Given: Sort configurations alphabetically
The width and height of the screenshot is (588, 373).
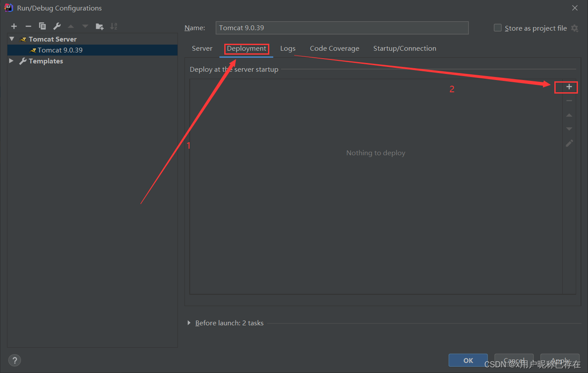Looking at the screenshot, I should (x=114, y=26).
